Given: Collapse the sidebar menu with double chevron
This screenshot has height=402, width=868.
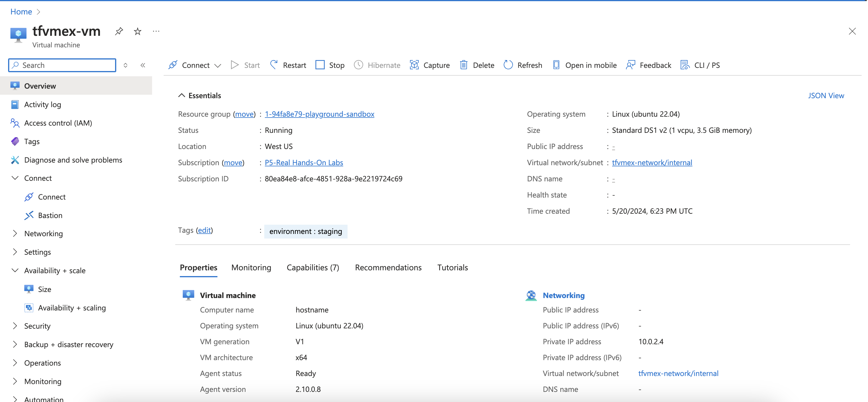Looking at the screenshot, I should (143, 65).
